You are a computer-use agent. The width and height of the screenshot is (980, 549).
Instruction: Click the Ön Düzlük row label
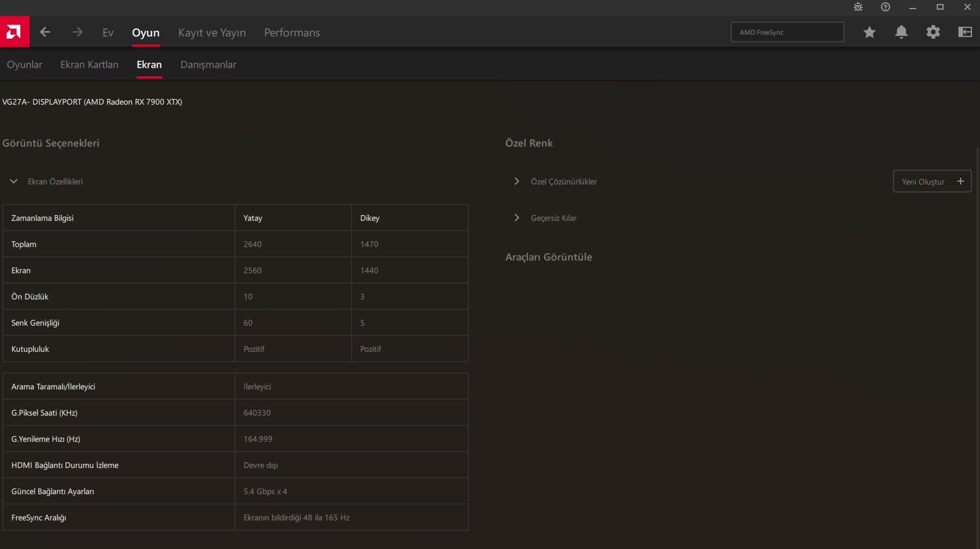click(30, 297)
